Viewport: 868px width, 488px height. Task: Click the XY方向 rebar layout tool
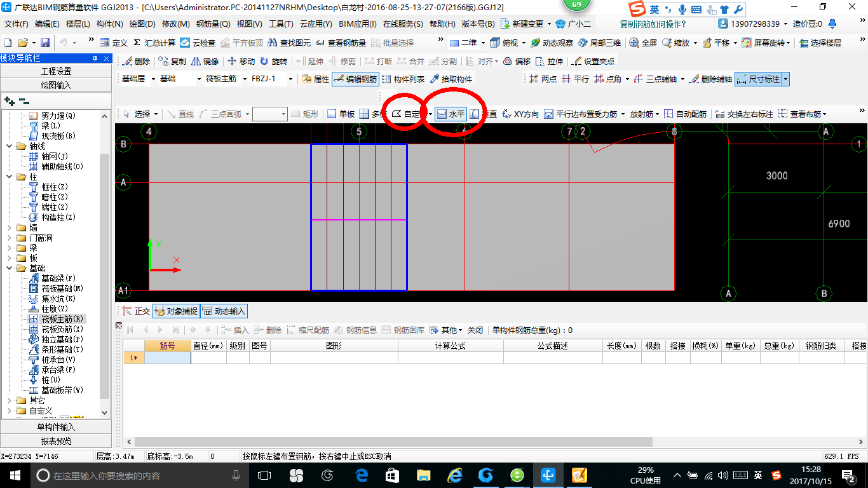tap(520, 114)
